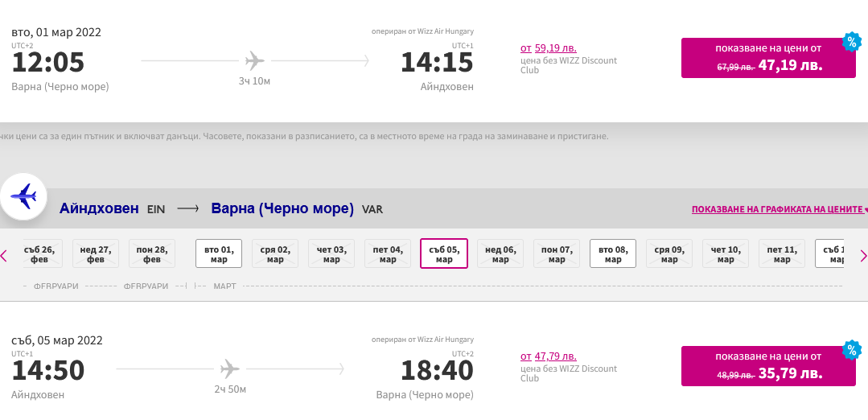Pick the пет 04, мар date tab
Viewport: 868px width, 420px height.
coord(388,254)
